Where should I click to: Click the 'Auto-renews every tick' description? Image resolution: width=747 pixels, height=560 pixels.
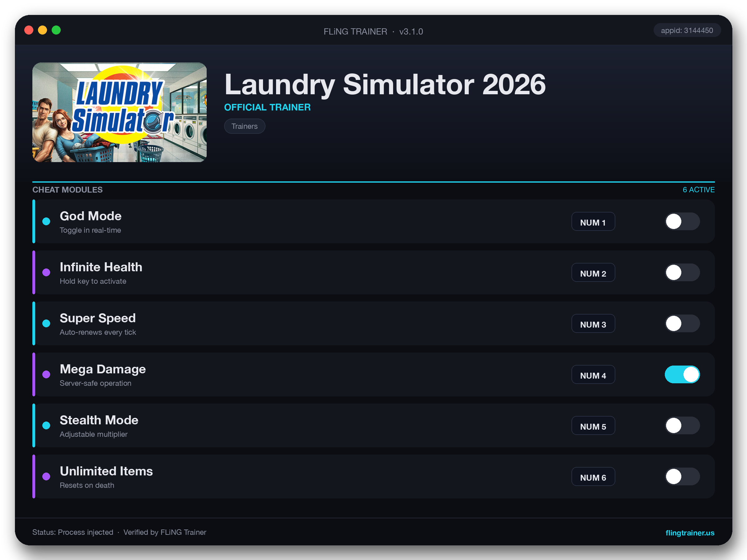point(98,332)
